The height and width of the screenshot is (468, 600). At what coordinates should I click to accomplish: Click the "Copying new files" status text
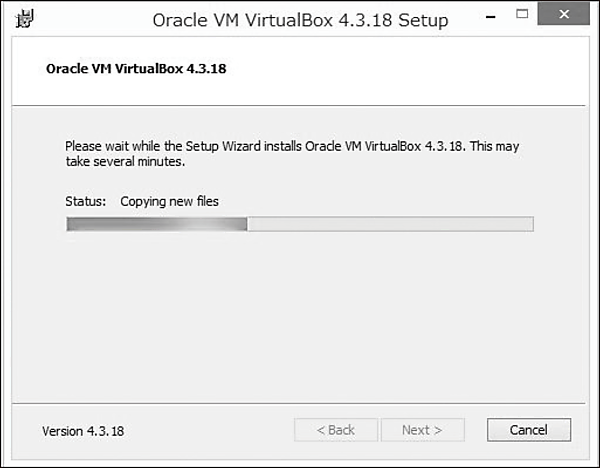coord(169,201)
